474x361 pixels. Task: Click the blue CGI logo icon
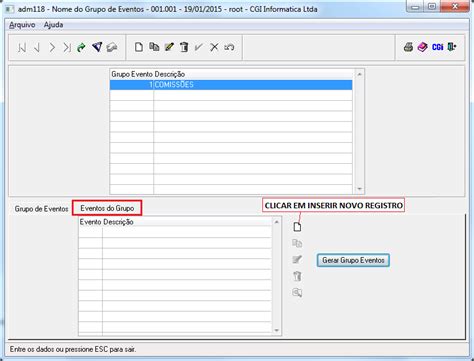coord(438,47)
